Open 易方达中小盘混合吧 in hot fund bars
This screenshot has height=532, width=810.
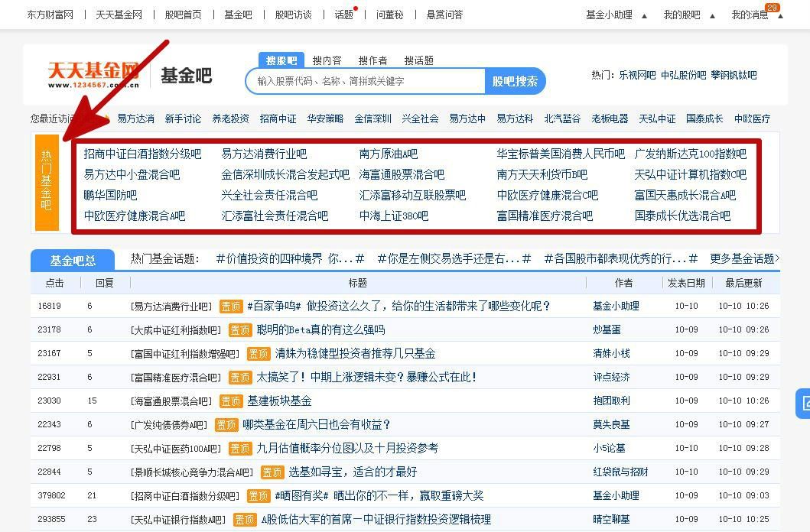pyautogui.click(x=132, y=174)
